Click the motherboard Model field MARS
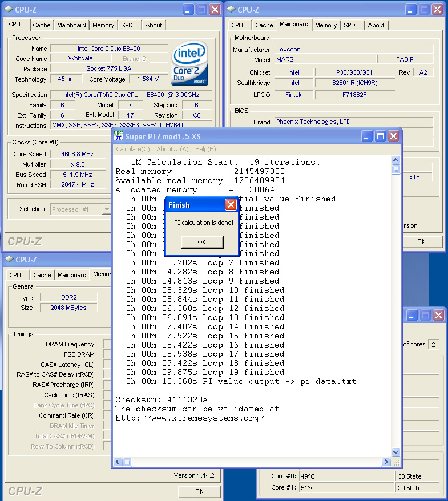This screenshot has width=448, height=501. (x=325, y=59)
